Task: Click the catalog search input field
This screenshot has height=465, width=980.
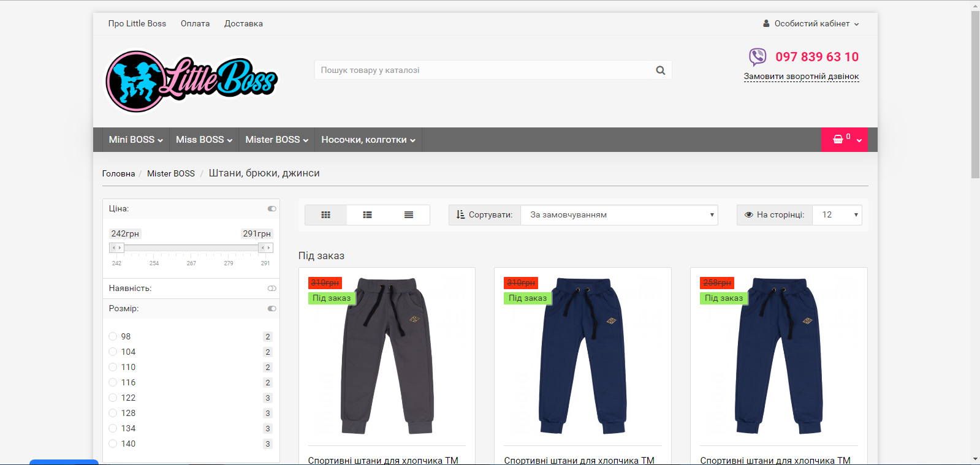Action: pyautogui.click(x=484, y=70)
